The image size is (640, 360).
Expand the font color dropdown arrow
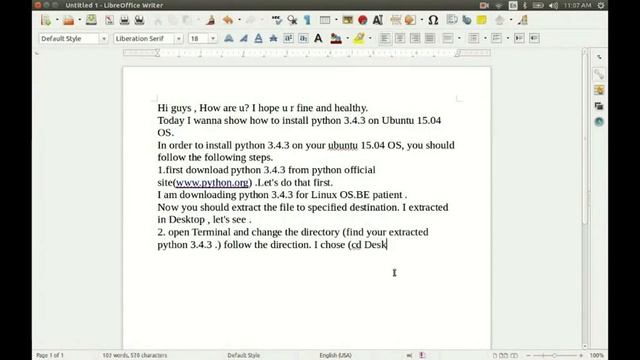tap(347, 39)
